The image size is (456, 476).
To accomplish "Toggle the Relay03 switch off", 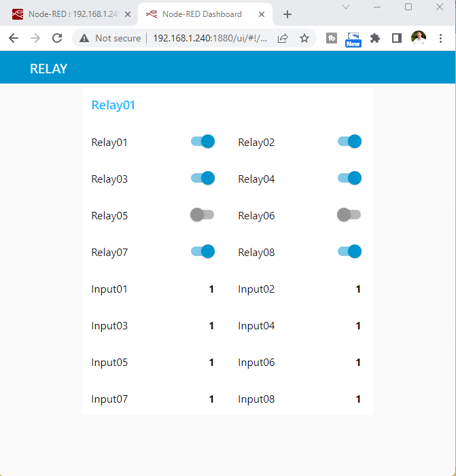I will click(x=203, y=179).
